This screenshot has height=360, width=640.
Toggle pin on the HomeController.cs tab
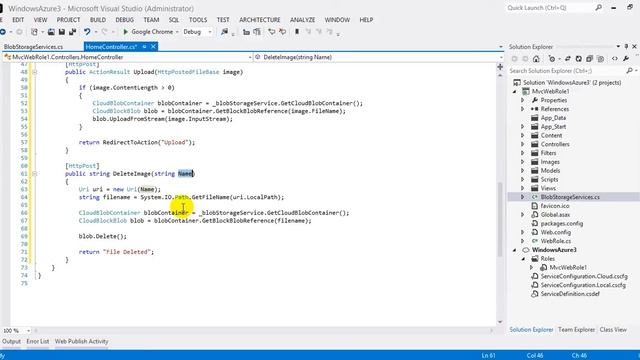pos(144,47)
